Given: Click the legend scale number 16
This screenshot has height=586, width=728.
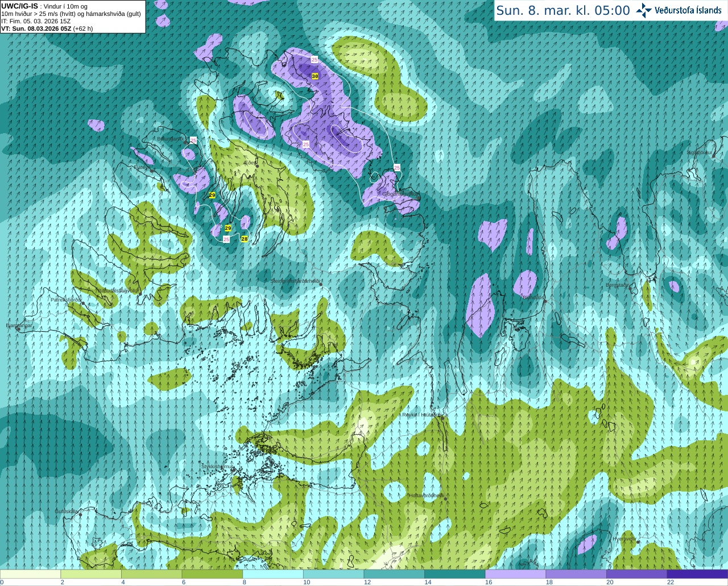Looking at the screenshot, I should click(x=489, y=582).
